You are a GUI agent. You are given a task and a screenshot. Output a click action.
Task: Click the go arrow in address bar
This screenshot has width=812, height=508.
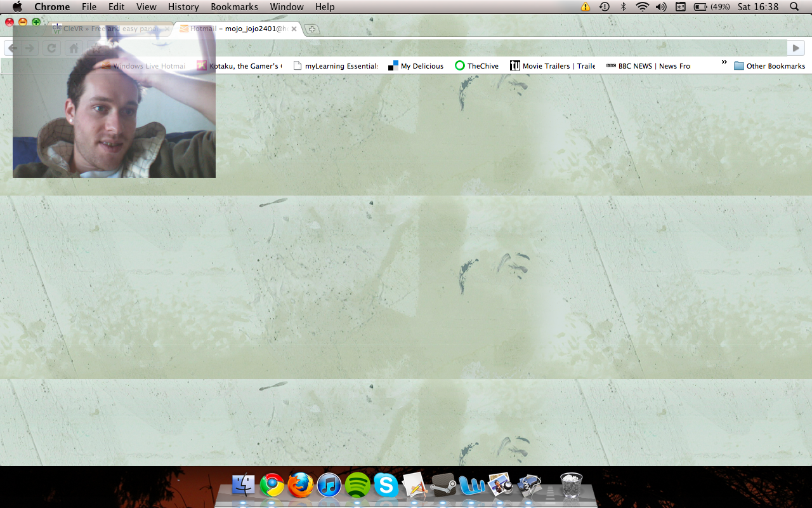[796, 48]
